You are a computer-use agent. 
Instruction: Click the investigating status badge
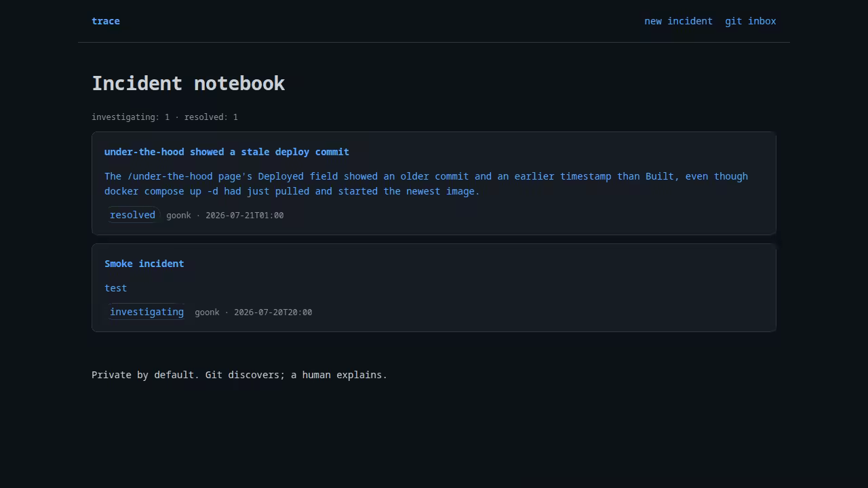(146, 312)
